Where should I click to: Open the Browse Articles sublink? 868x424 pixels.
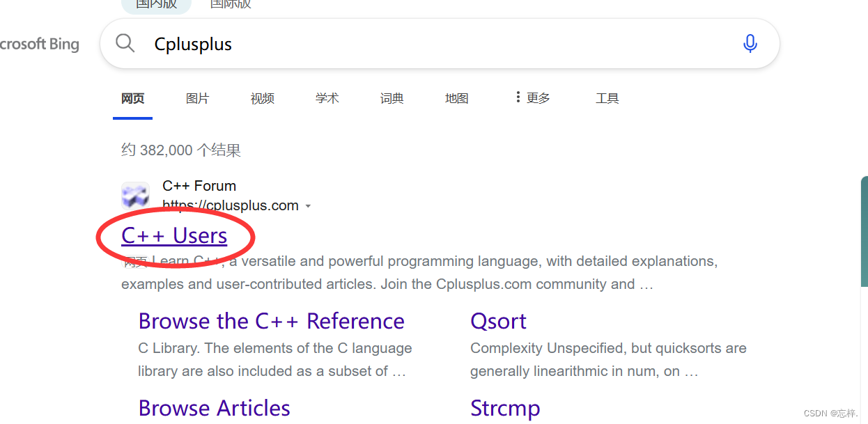pos(214,408)
